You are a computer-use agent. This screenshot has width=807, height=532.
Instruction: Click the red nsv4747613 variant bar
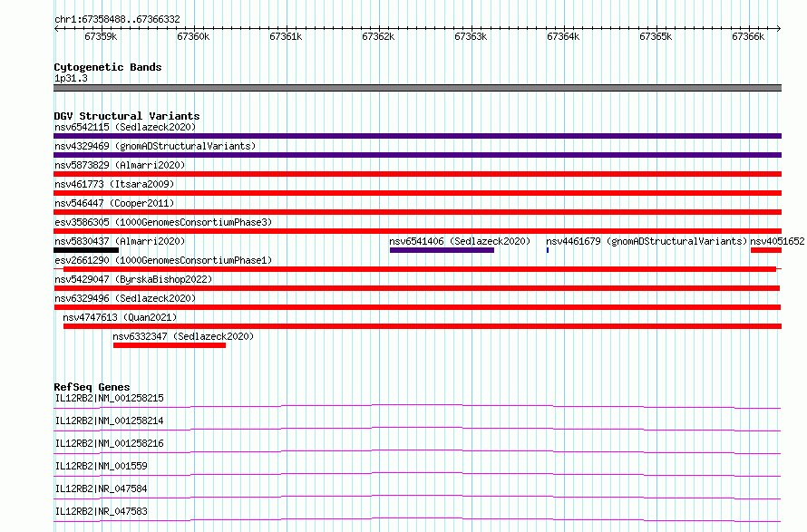point(423,326)
